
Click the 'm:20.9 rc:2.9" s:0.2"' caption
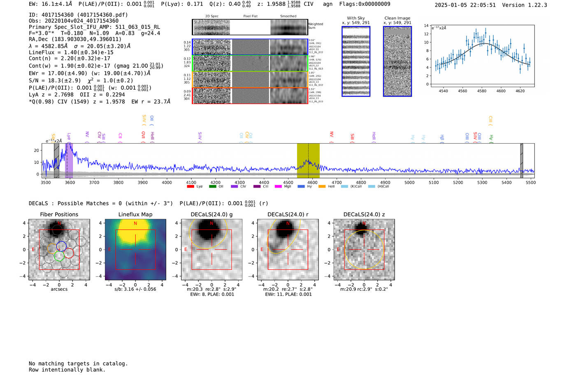coord(364,289)
